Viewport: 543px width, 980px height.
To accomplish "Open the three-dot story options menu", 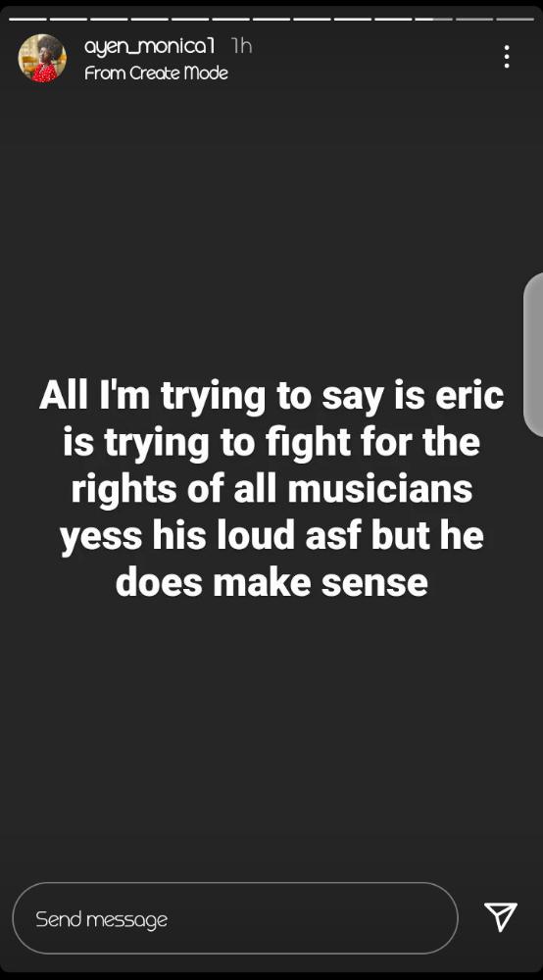I will pos(506,57).
